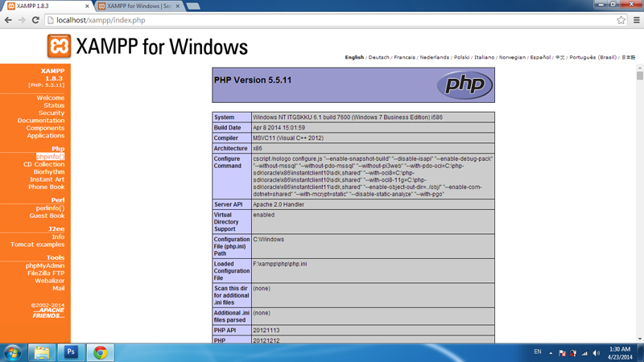Click the XAMPP logo in the header

point(59,46)
